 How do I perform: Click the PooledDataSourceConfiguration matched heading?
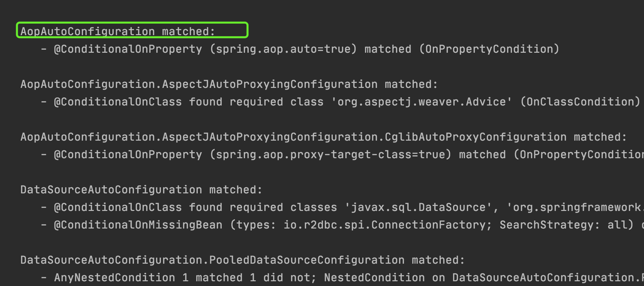[243, 260]
